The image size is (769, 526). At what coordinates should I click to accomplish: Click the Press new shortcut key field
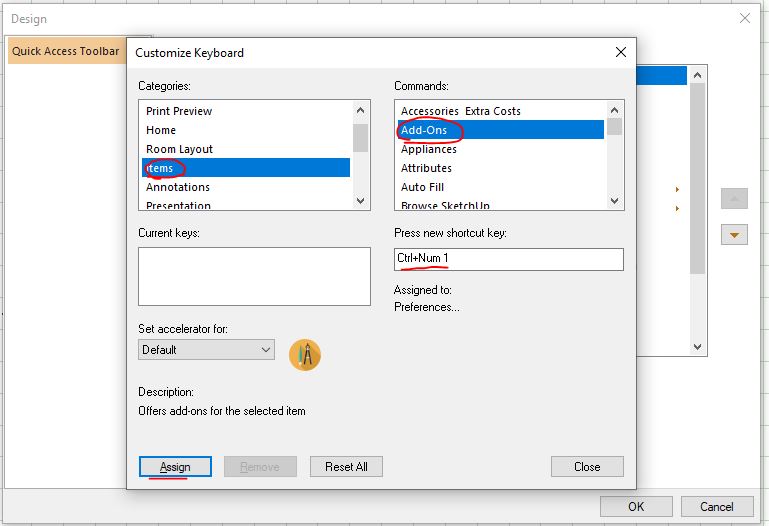pyautogui.click(x=509, y=259)
